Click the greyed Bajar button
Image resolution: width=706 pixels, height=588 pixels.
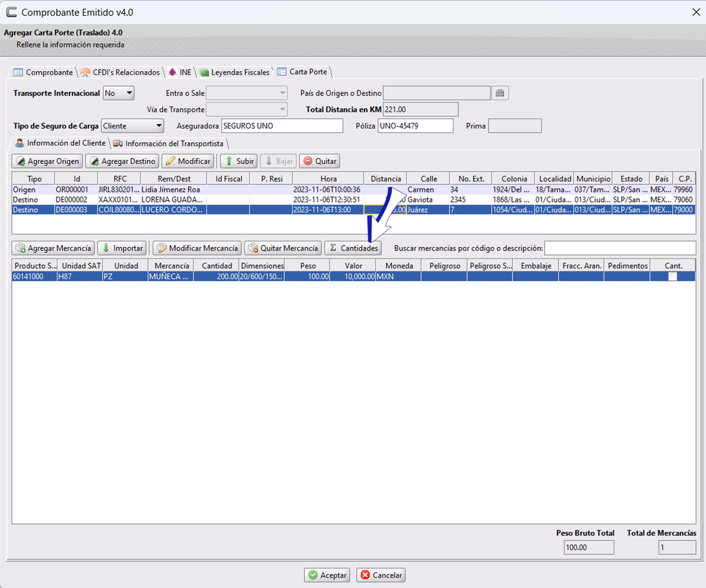278,161
